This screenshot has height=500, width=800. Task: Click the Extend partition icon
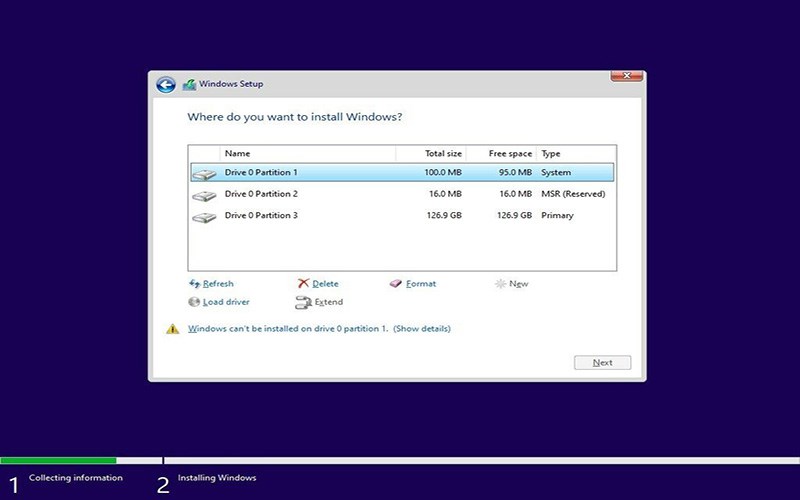[x=303, y=302]
